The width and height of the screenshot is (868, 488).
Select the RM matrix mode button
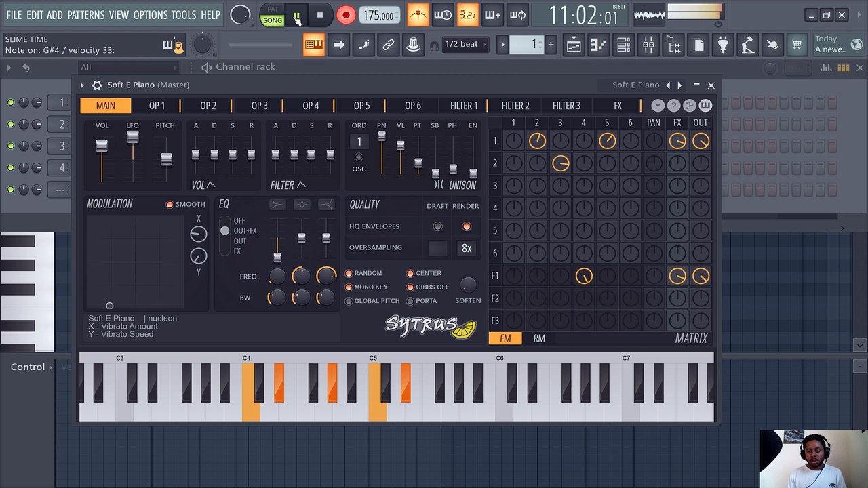(539, 338)
